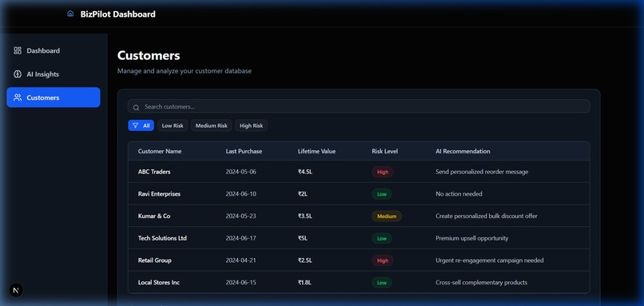Select the ABC Traders customer name
Viewport: 644px width, 306px height.
click(x=154, y=172)
